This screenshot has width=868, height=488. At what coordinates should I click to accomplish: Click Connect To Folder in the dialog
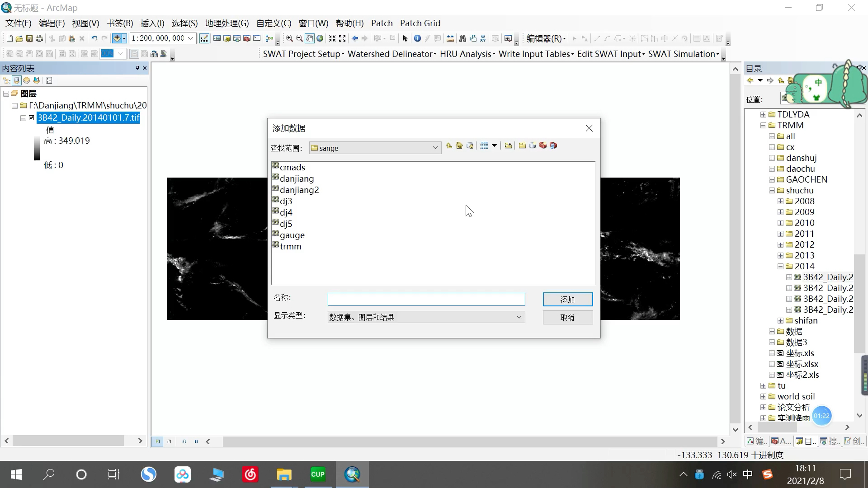(x=508, y=145)
